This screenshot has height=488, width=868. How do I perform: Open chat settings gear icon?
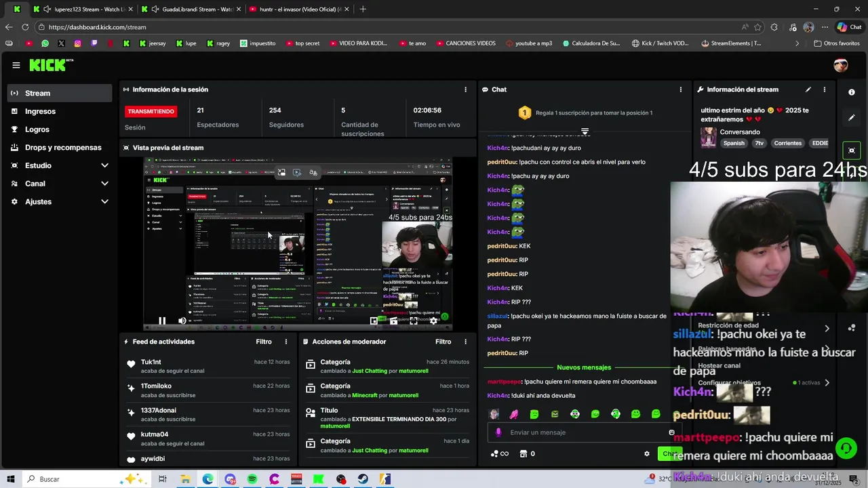(647, 454)
